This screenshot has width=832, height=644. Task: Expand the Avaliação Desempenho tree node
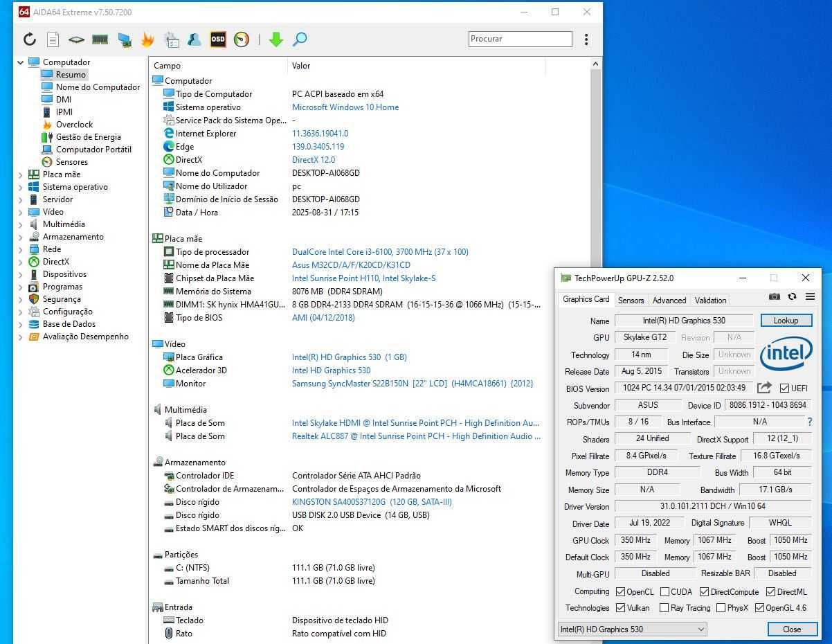coord(21,337)
